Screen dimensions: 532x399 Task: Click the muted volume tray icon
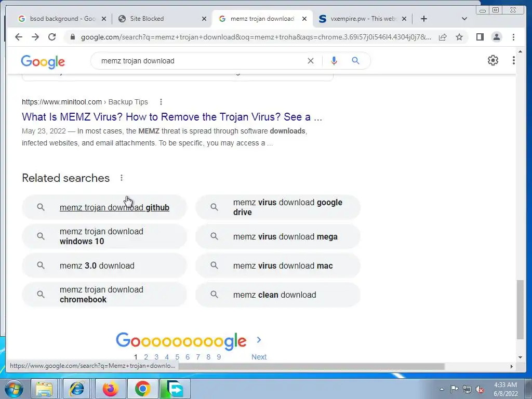[x=480, y=390]
